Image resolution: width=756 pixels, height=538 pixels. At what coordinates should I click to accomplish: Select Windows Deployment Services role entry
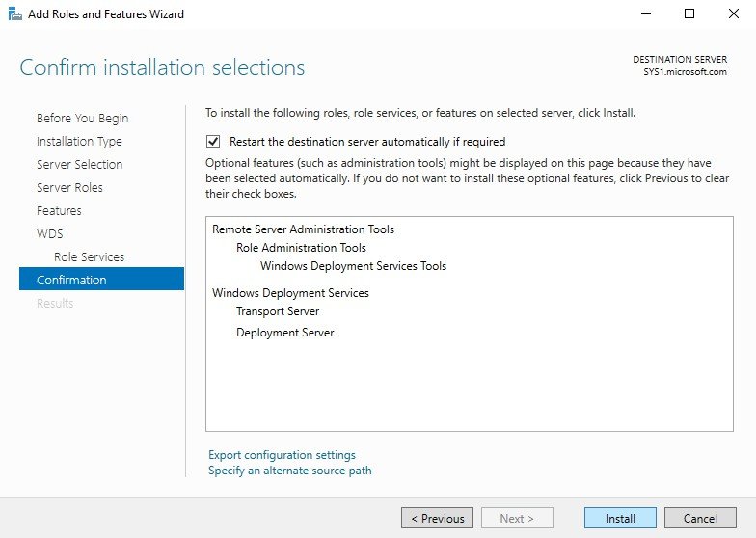tap(290, 293)
